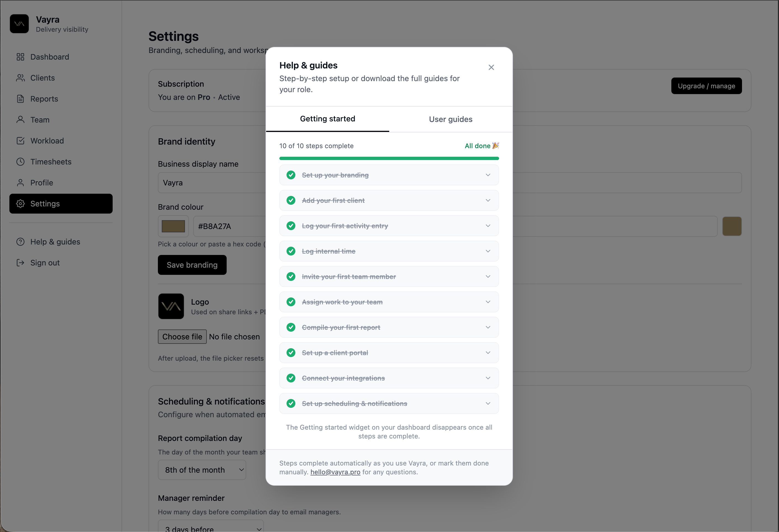Toggle check for Set up scheduling & notifications
The width and height of the screenshot is (779, 532).
pyautogui.click(x=291, y=403)
